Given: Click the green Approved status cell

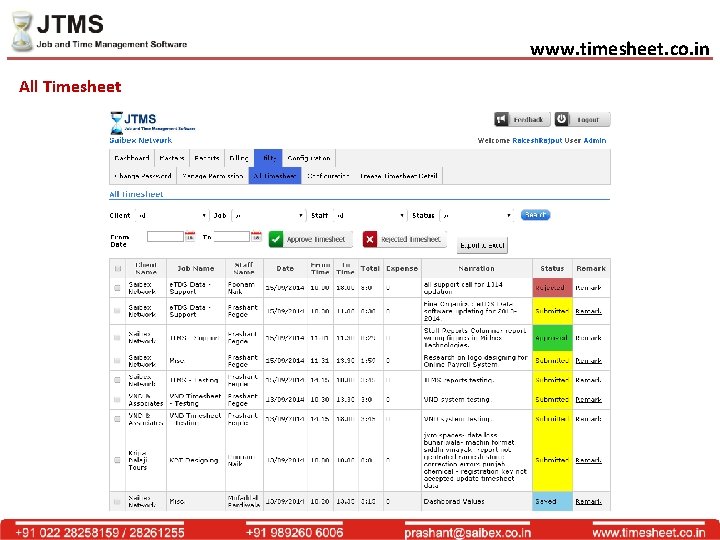Looking at the screenshot, I should [x=552, y=338].
